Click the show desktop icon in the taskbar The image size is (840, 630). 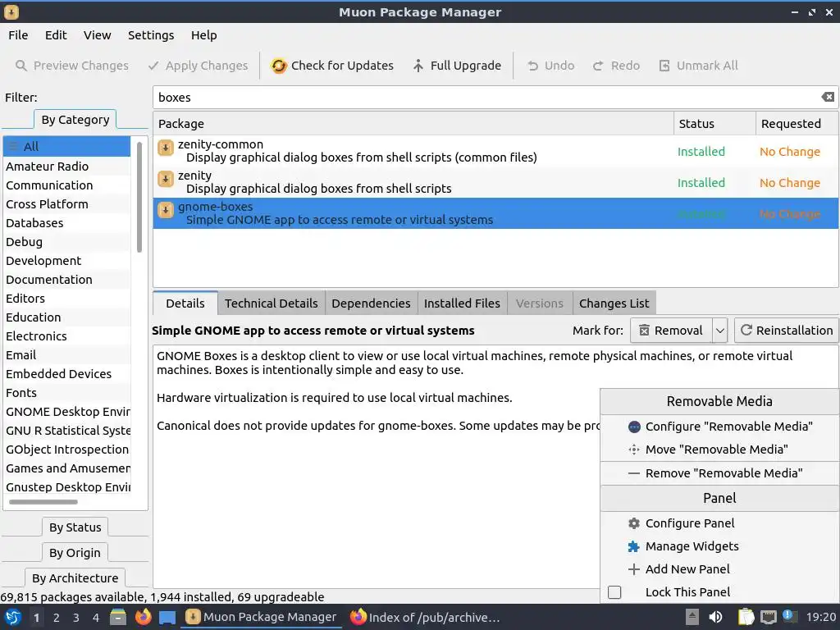[167, 617]
